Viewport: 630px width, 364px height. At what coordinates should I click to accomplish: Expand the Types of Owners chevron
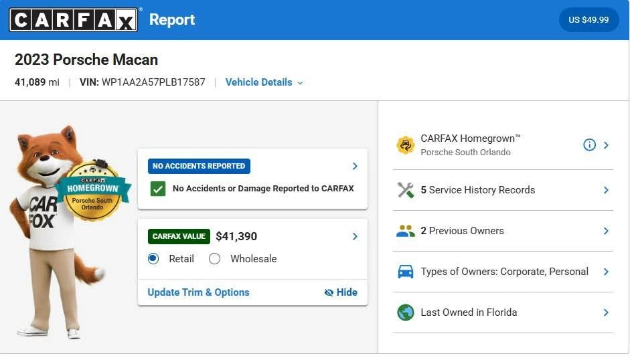pyautogui.click(x=606, y=272)
